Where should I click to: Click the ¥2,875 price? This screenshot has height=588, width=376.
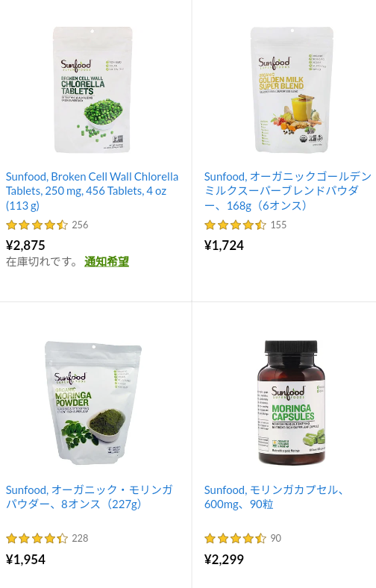pos(25,245)
